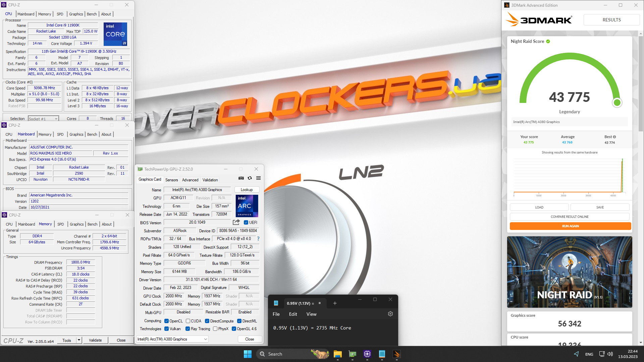Click COMPARE RESULT ONLINE in 3DMark
The image size is (644, 362).
(x=570, y=217)
